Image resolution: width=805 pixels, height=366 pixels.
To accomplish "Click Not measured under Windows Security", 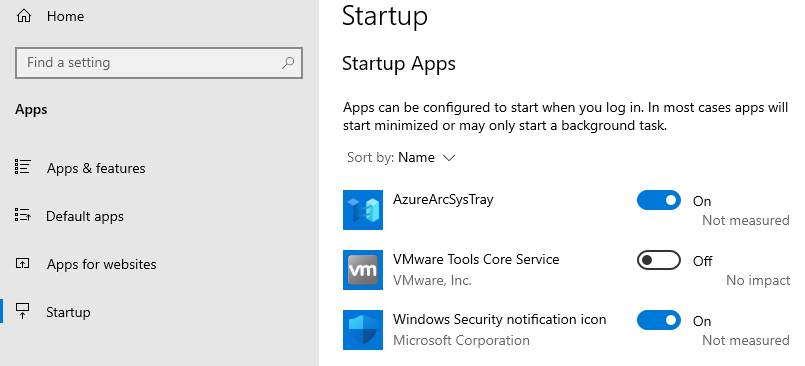I will tap(745, 340).
